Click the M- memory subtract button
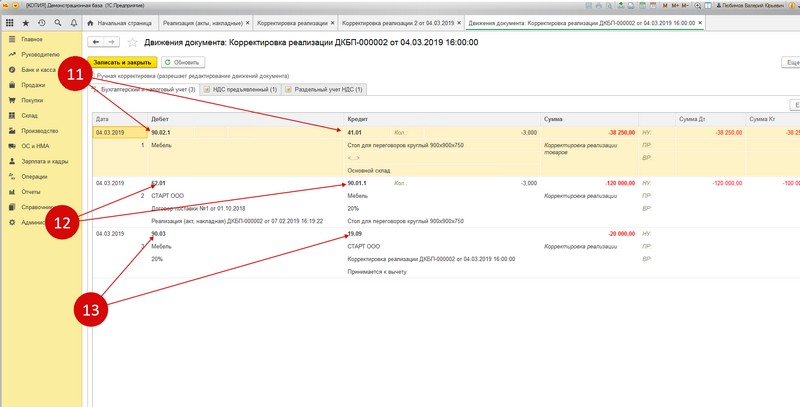Image resolution: width=800 pixels, height=407 pixels. click(685, 5)
